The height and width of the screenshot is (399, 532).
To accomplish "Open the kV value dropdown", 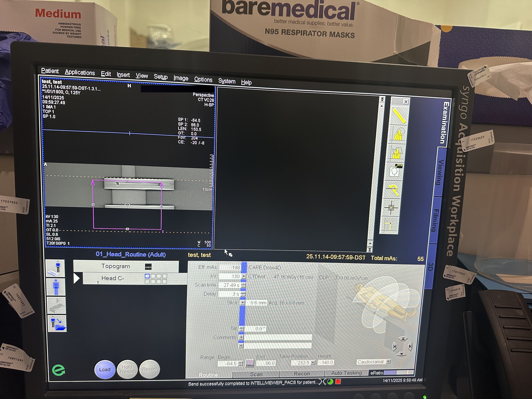I will [244, 277].
